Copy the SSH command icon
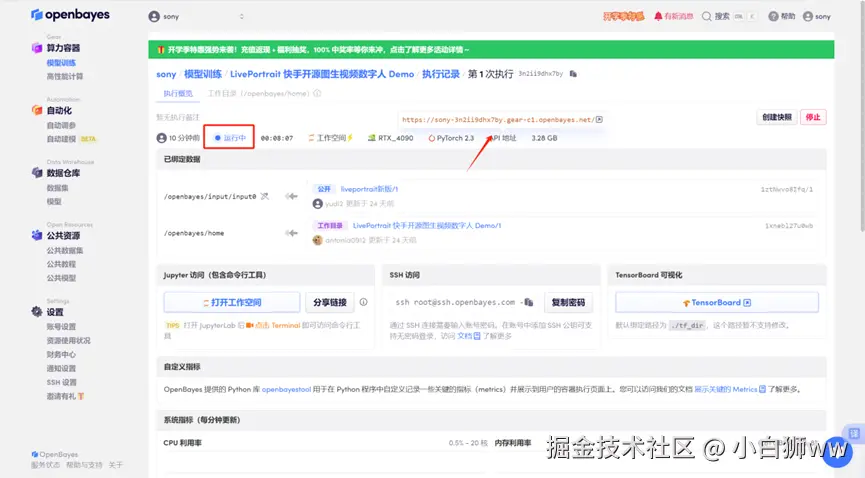The width and height of the screenshot is (865, 478). coord(528,302)
